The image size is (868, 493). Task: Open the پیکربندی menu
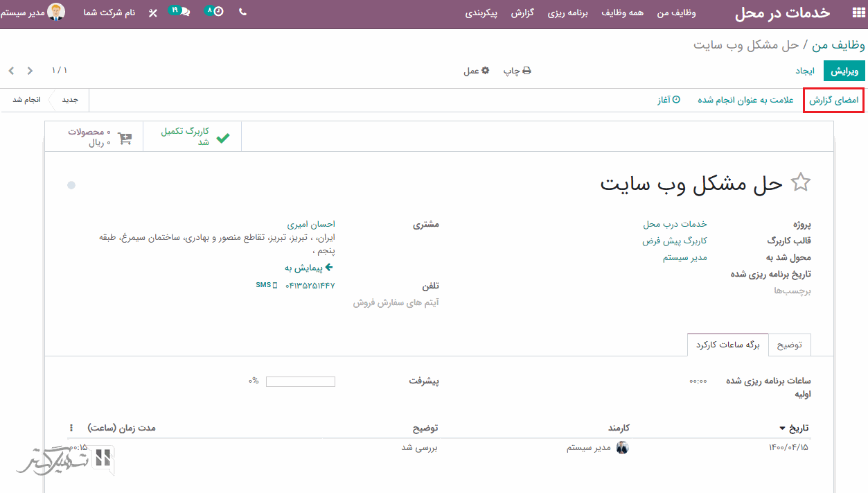point(481,13)
